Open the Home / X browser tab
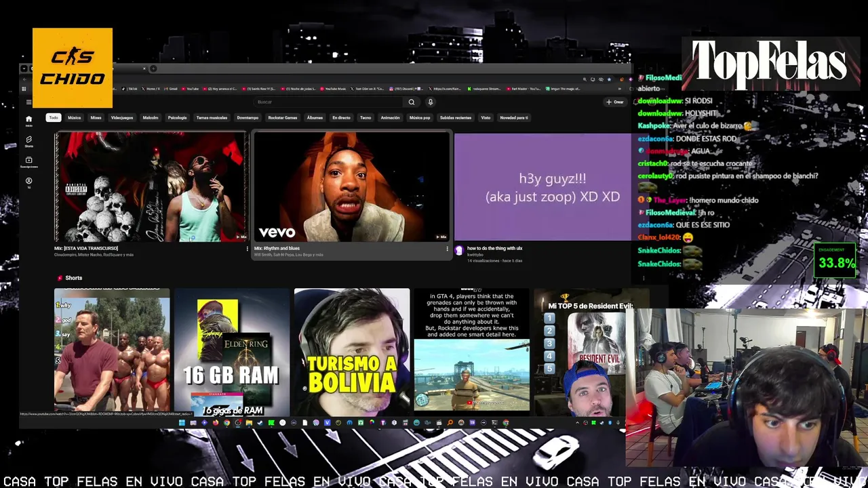The height and width of the screenshot is (488, 868). tap(152, 89)
